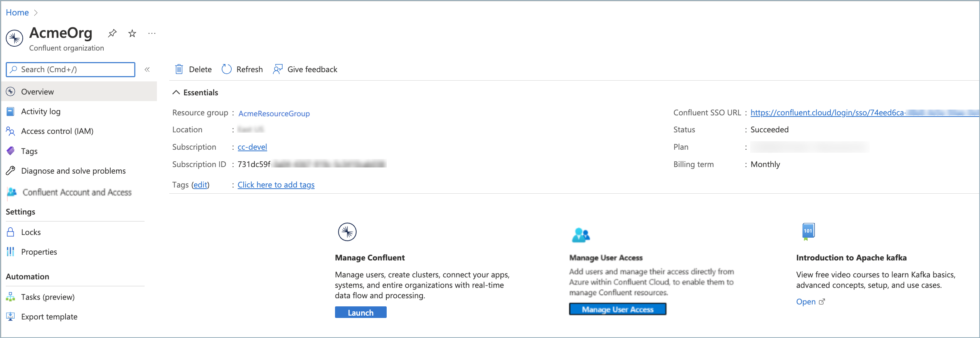
Task: Open Diagnose and solve problems
Action: point(73,171)
